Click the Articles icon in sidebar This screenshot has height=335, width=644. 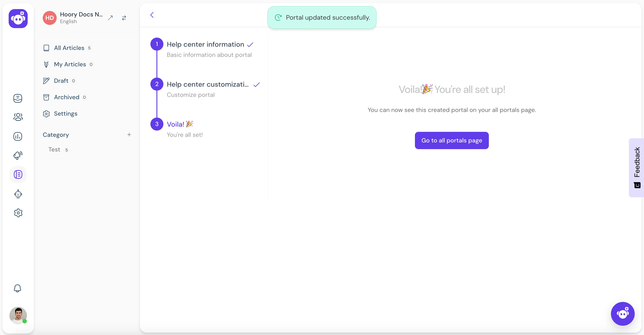[18, 174]
